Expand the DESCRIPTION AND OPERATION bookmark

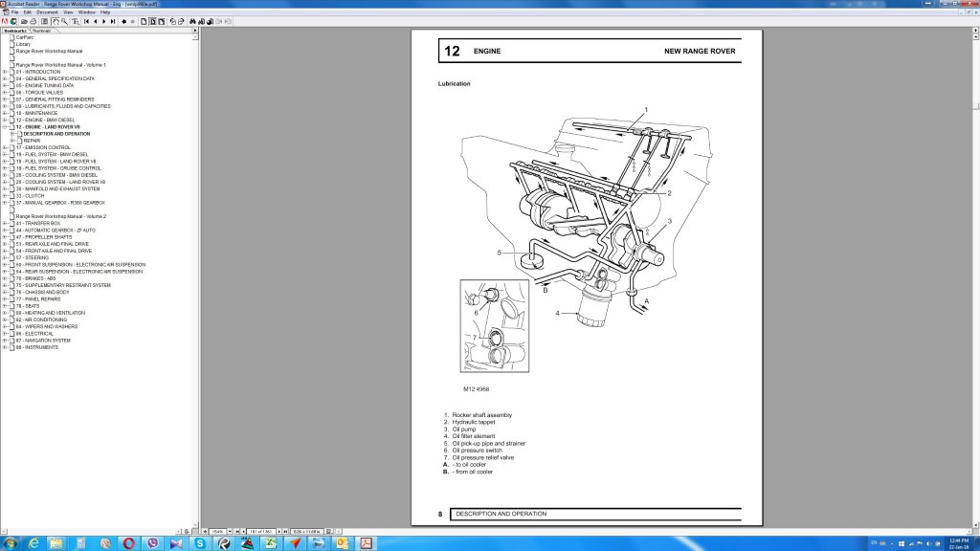coord(11,134)
